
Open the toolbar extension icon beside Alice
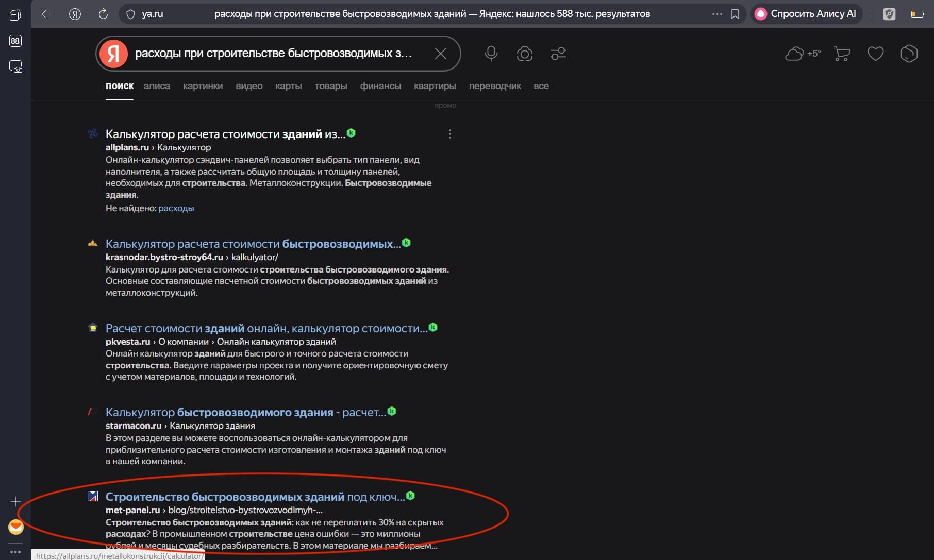click(889, 14)
